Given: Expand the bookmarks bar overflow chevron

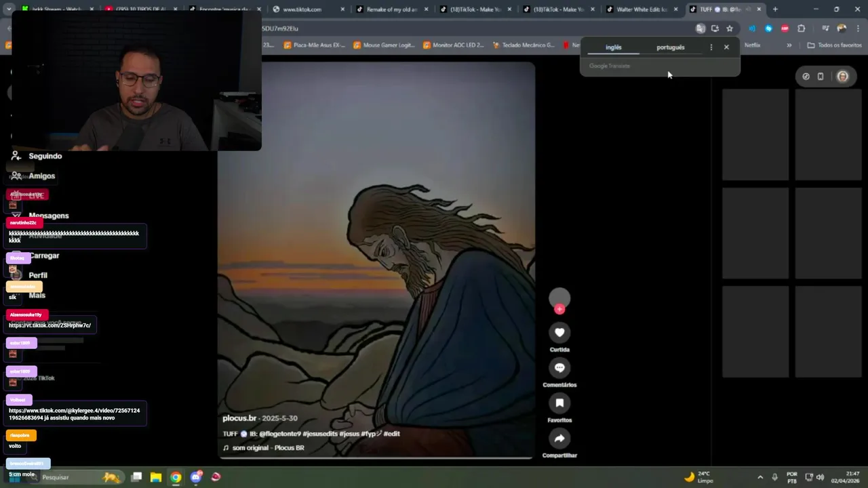Looking at the screenshot, I should [x=789, y=45].
